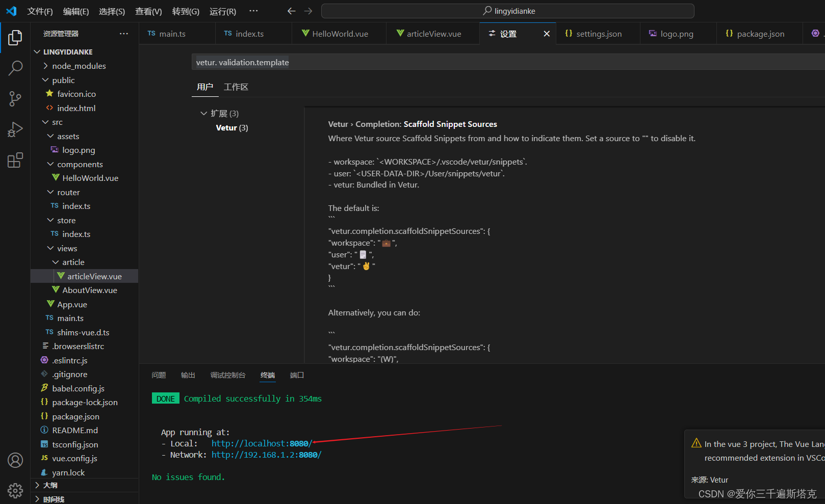Click the menu bar overflow ellipsis
The height and width of the screenshot is (504, 825).
click(253, 11)
